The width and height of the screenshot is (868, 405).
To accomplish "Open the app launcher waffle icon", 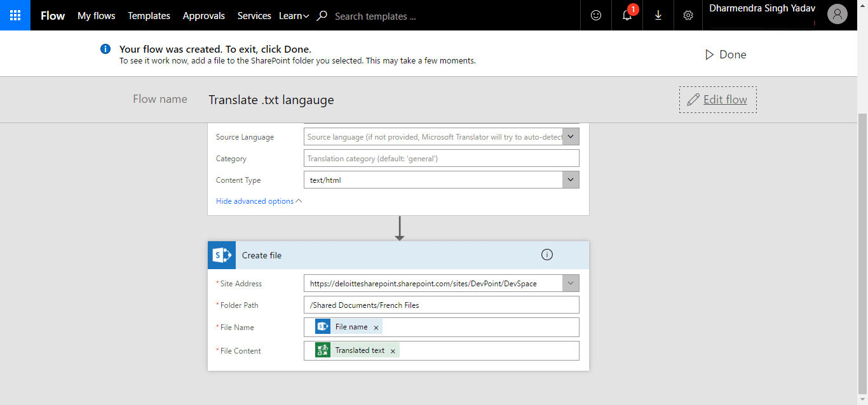I will pyautogui.click(x=15, y=15).
